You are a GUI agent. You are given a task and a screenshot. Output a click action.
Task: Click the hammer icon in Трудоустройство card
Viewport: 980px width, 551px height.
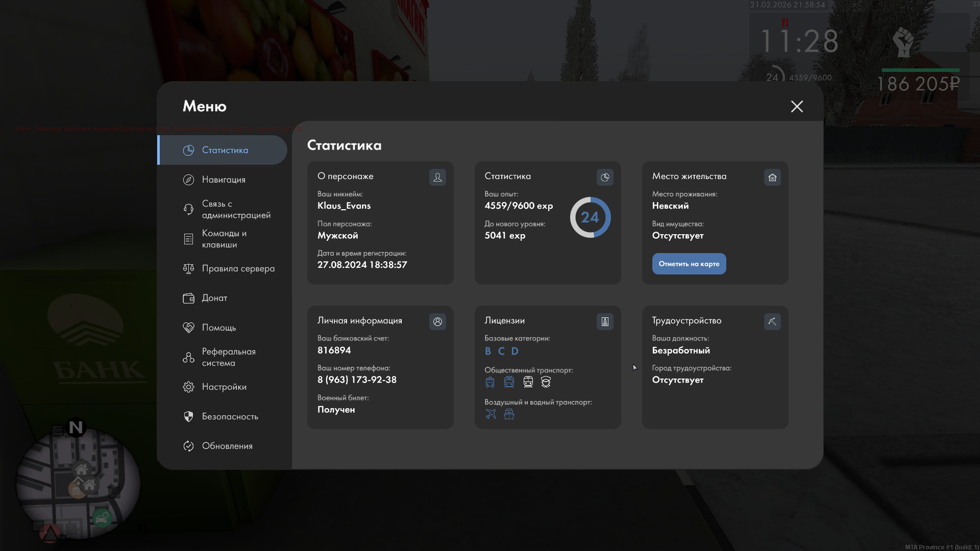pyautogui.click(x=772, y=321)
